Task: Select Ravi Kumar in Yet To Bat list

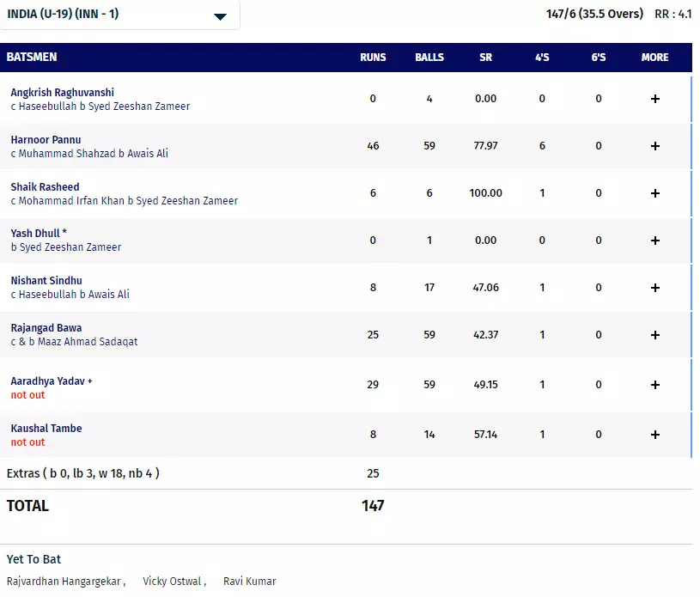Action: point(249,582)
